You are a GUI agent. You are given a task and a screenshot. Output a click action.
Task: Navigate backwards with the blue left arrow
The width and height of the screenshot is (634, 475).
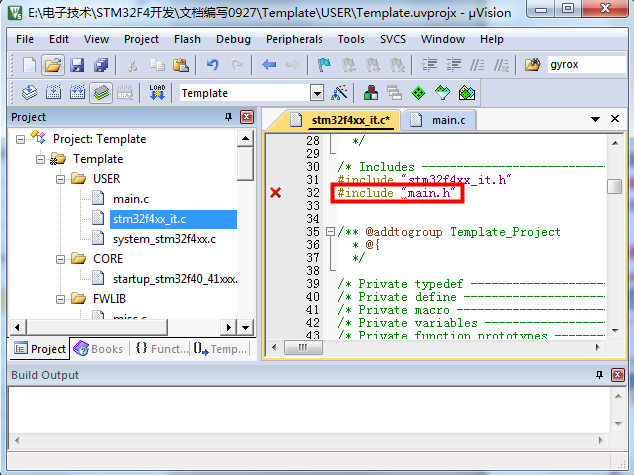[x=268, y=65]
